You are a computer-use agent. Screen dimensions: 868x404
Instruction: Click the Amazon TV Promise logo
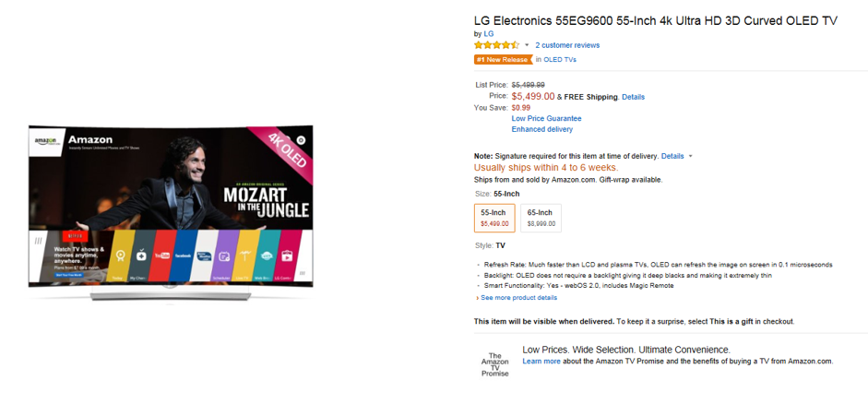pyautogui.click(x=494, y=364)
